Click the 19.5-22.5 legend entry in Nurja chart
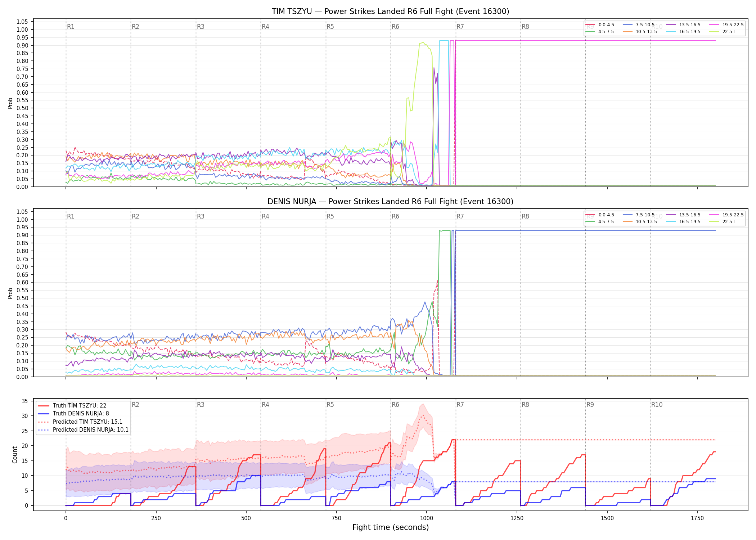This screenshot has width=756, height=540. (726, 215)
